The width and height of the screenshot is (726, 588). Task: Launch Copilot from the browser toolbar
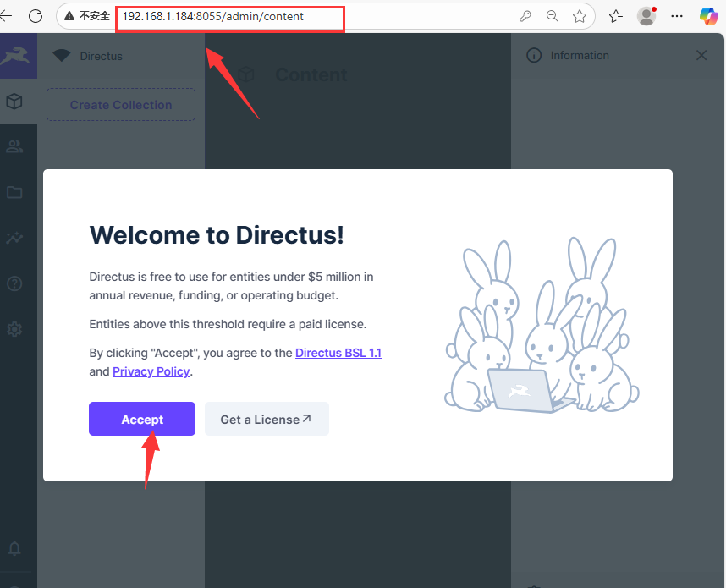click(709, 15)
